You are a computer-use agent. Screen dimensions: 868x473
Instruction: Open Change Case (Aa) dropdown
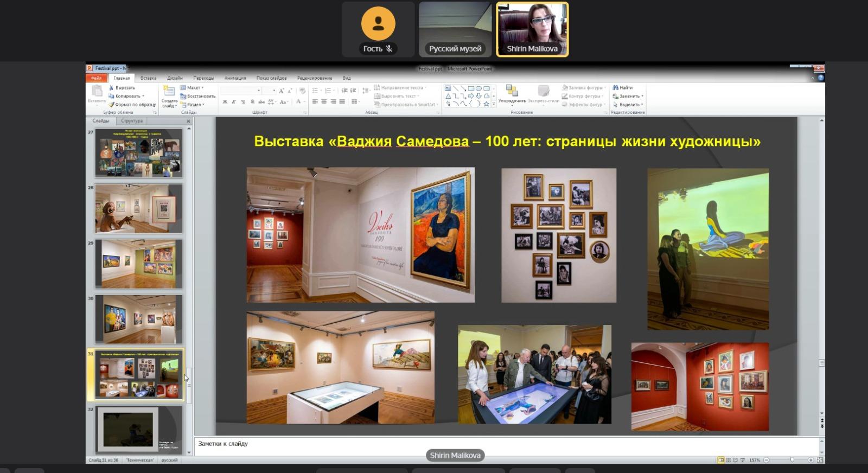point(284,102)
